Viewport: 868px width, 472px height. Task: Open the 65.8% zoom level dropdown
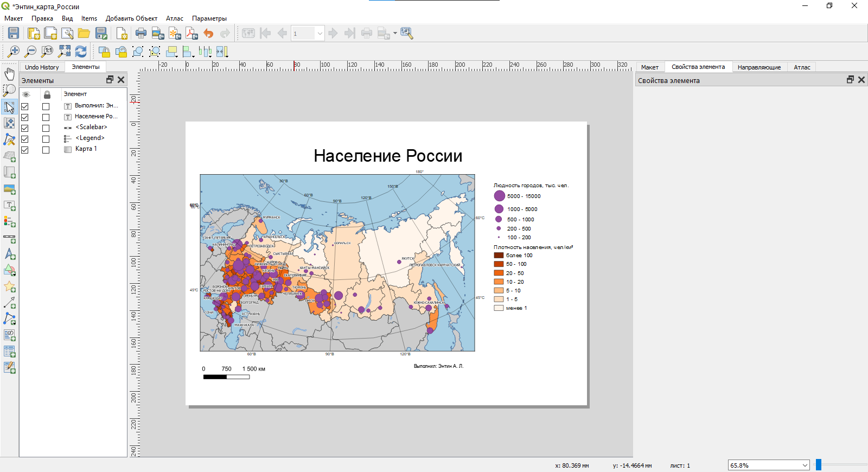tap(769, 465)
